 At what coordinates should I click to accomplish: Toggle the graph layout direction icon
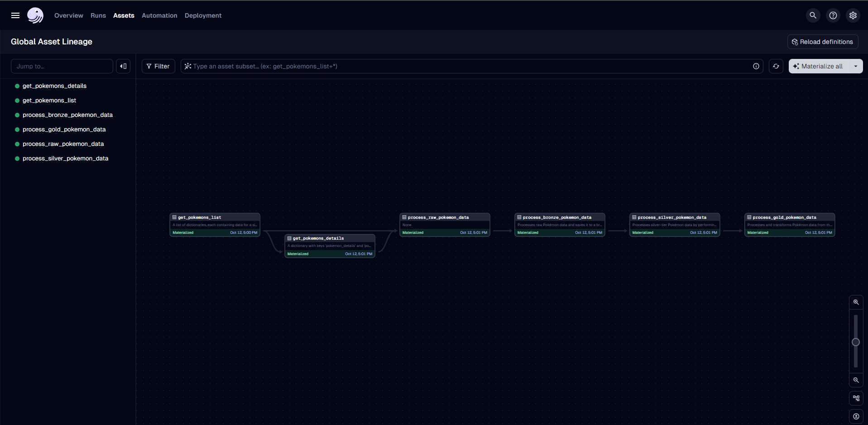[856, 398]
